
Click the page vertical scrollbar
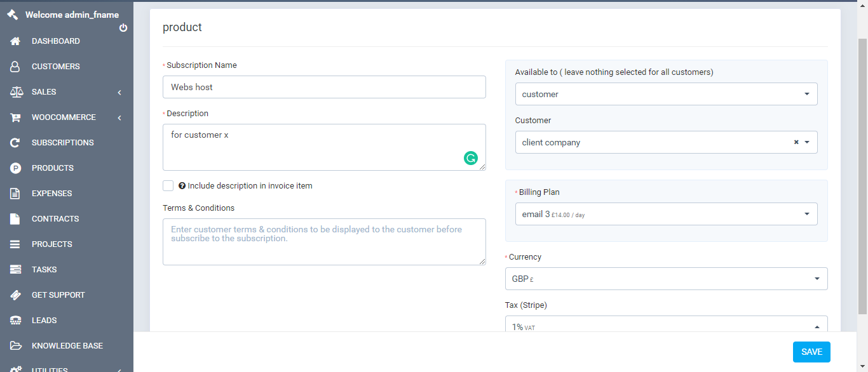point(862,175)
